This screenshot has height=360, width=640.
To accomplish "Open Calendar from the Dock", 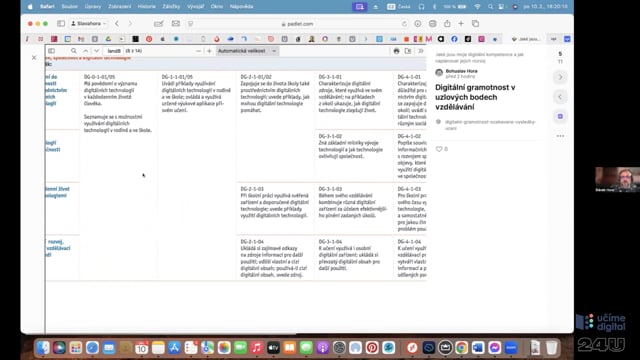I will pos(142,348).
